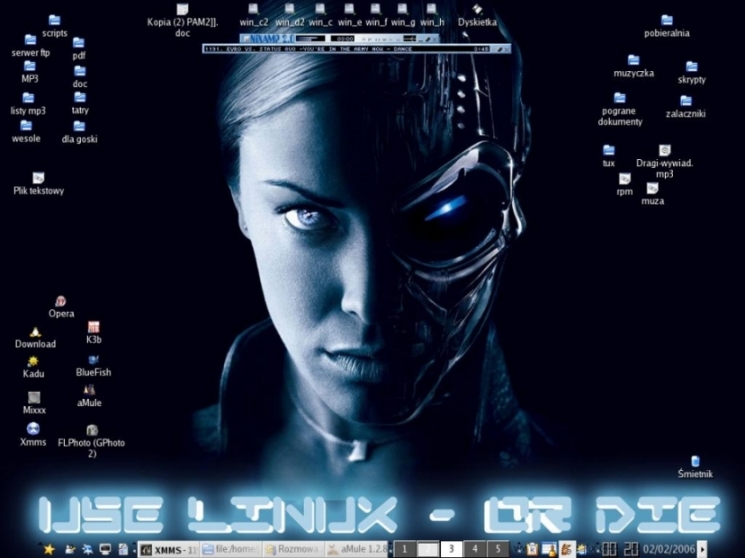Click the star menu launcher in panel
745x558 pixels.
[x=49, y=549]
